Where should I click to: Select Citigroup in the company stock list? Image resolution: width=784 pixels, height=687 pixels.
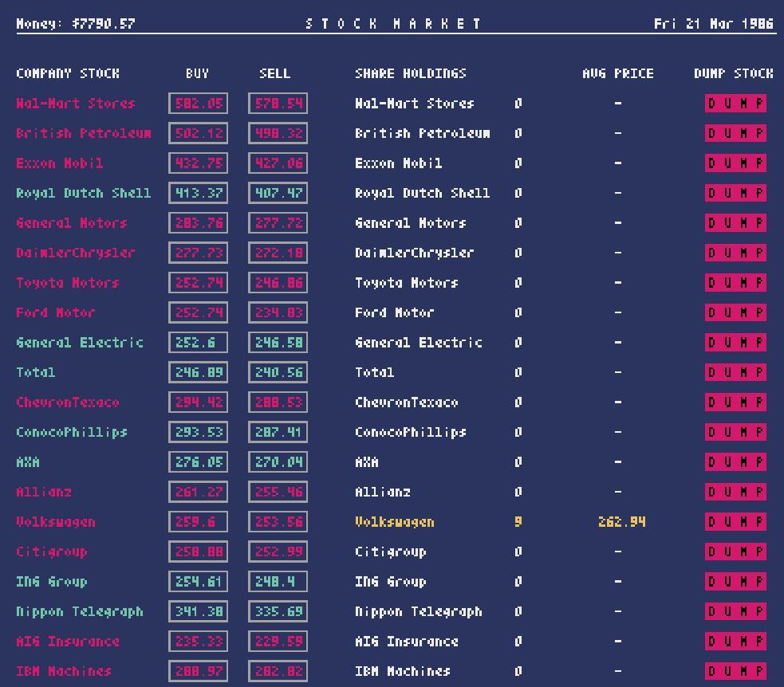[x=52, y=552]
